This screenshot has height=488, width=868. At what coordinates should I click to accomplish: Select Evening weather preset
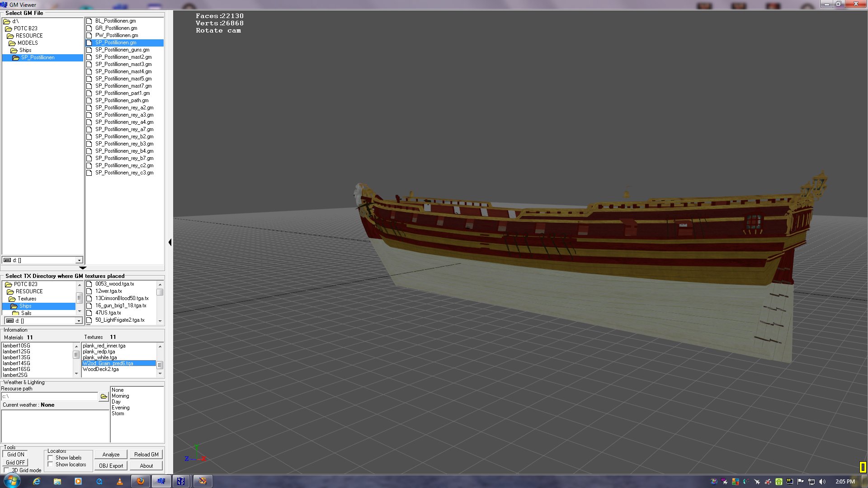pyautogui.click(x=121, y=408)
